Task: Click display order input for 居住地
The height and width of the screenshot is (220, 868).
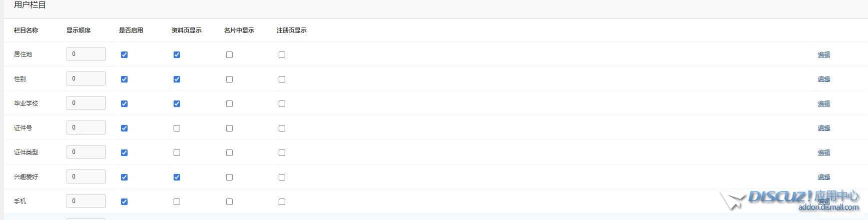Action: [86, 54]
